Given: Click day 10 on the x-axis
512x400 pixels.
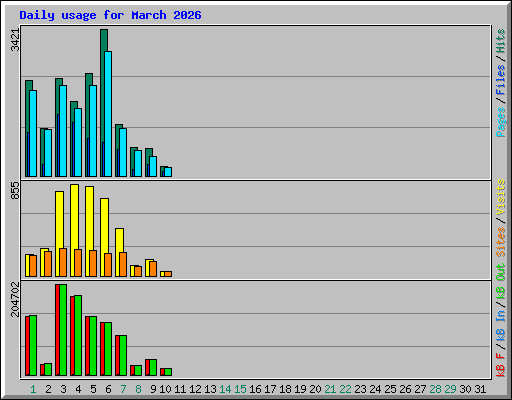Looking at the screenshot, I should [165, 389].
